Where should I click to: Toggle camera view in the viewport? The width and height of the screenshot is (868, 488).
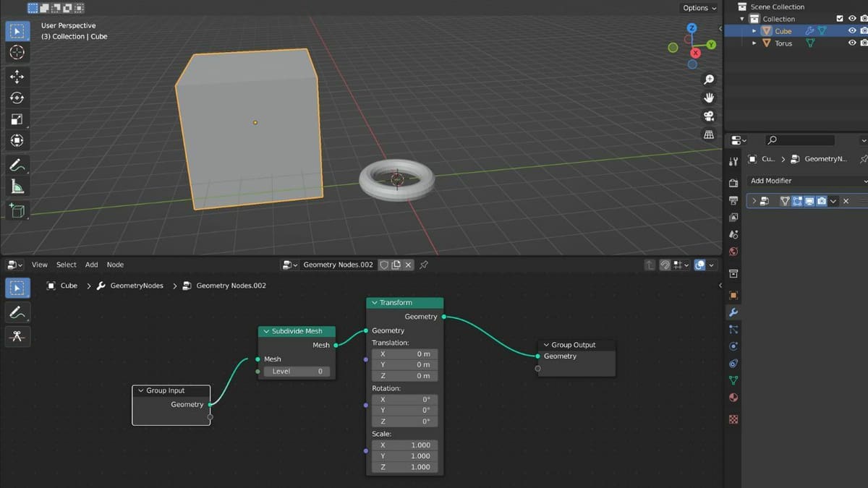(x=709, y=116)
